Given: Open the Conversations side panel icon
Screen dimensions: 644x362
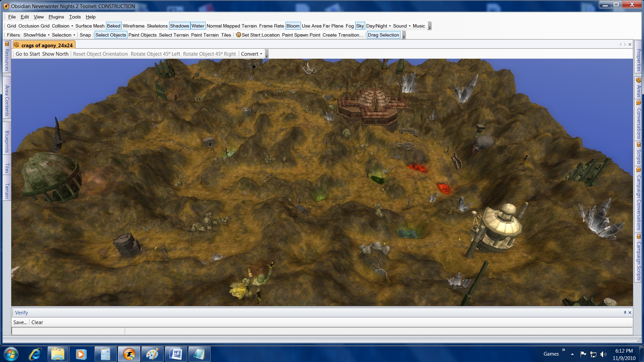Looking at the screenshot, I should pos(638,103).
